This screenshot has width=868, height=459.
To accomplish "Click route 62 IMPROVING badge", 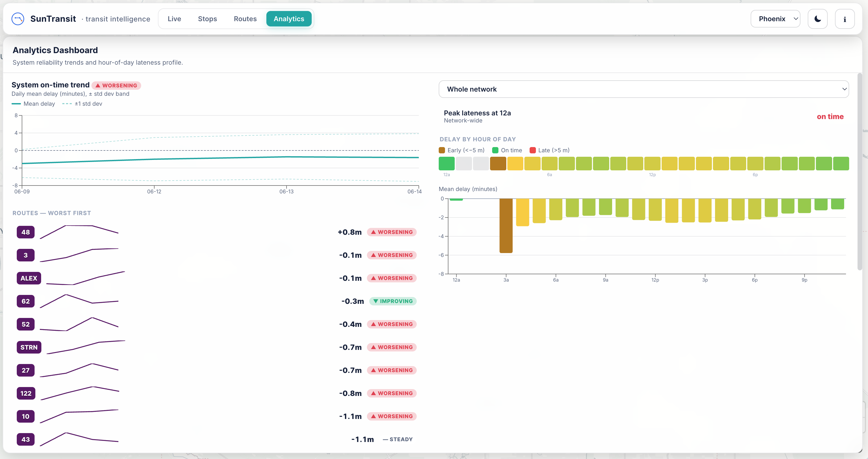I will (393, 301).
